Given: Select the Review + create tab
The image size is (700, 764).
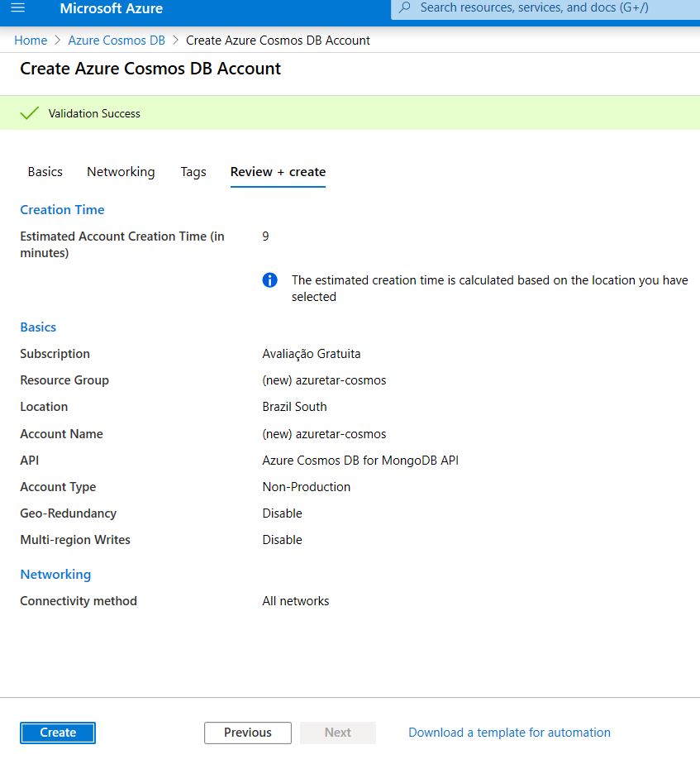Looking at the screenshot, I should pos(279,172).
